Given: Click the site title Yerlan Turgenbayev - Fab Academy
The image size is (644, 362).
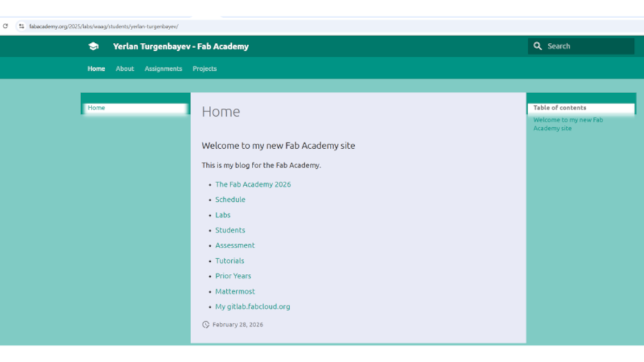Looking at the screenshot, I should point(181,47).
